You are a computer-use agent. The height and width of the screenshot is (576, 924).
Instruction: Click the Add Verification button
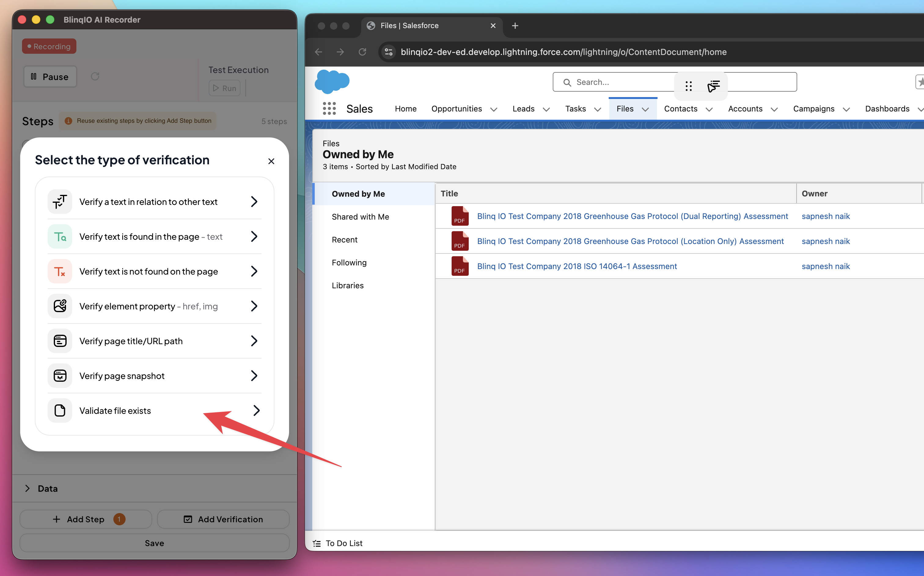point(223,519)
